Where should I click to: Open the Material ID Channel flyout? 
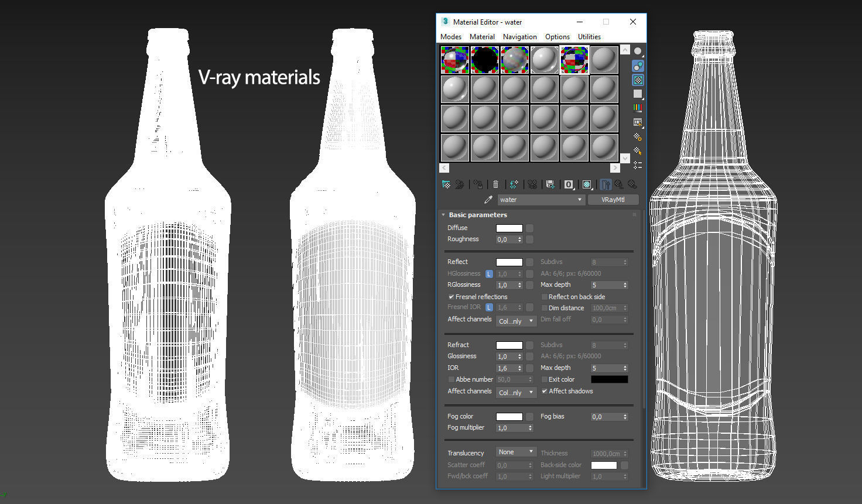[x=569, y=184]
